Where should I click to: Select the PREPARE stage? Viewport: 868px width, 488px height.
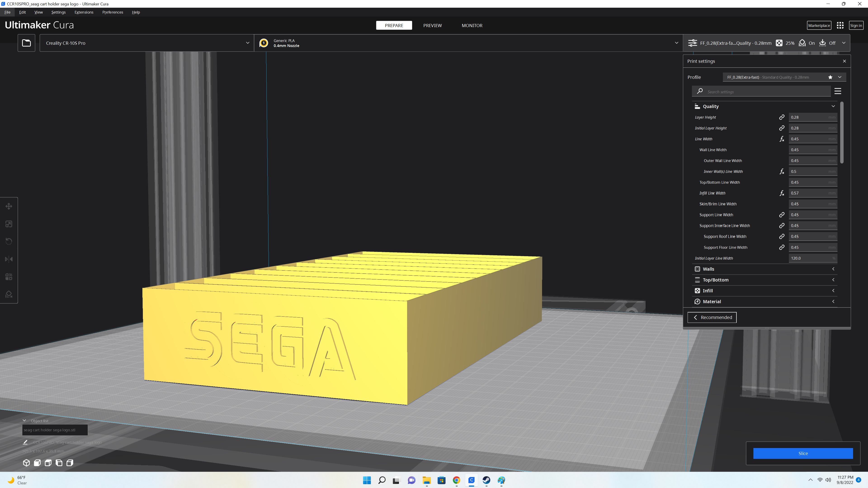coord(394,26)
